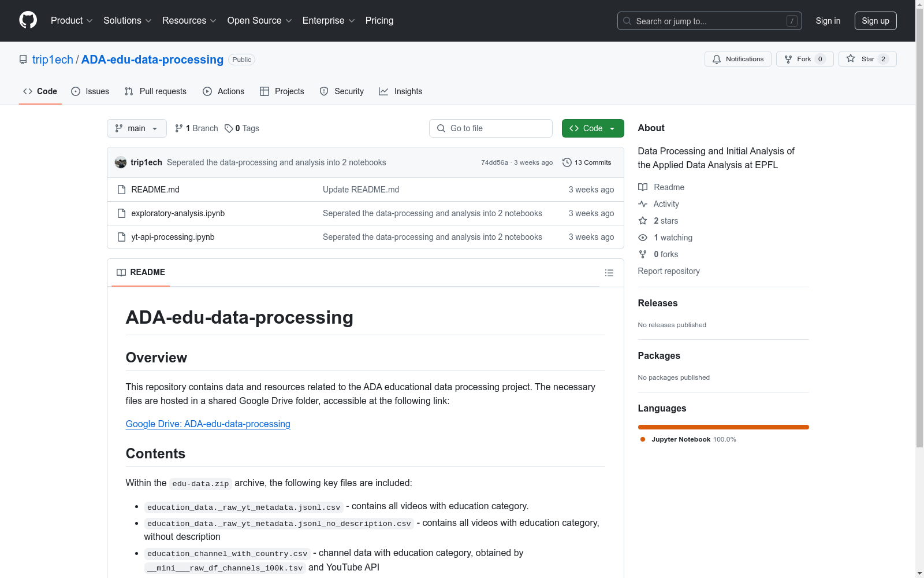Open the Packages sidebar heading
This screenshot has height=578, width=924.
pyautogui.click(x=659, y=355)
